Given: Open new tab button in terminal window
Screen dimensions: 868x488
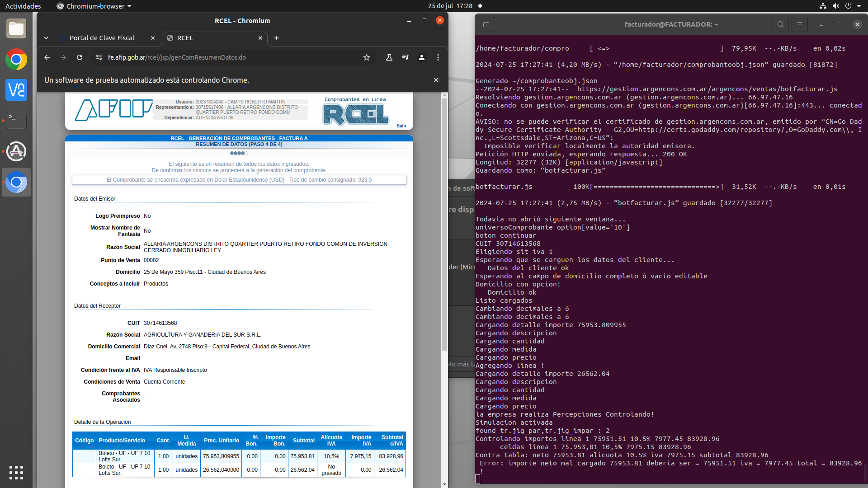Looking at the screenshot, I should click(486, 24).
